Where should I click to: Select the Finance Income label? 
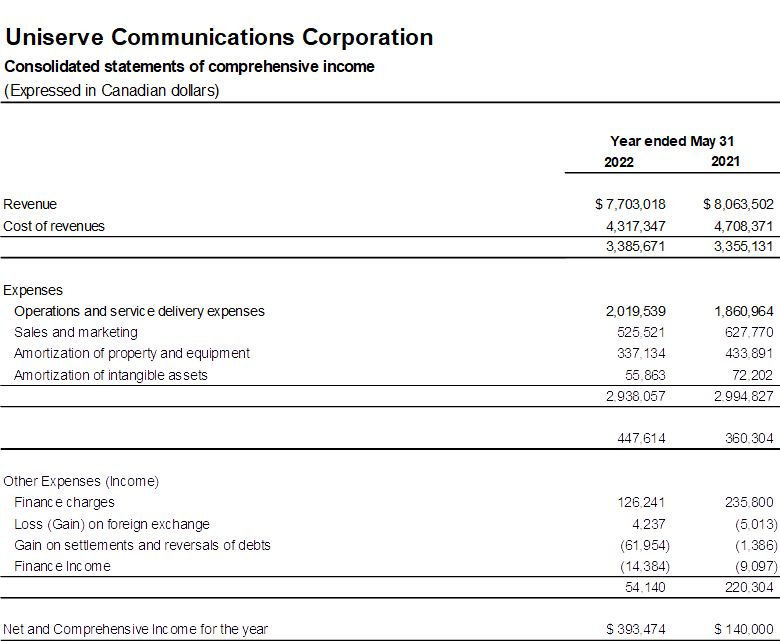tap(62, 566)
